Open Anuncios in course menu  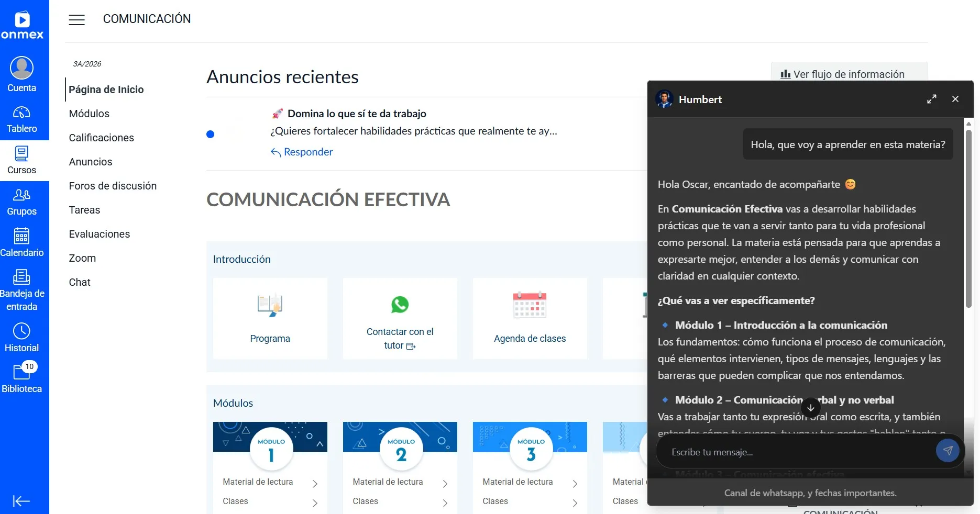91,162
